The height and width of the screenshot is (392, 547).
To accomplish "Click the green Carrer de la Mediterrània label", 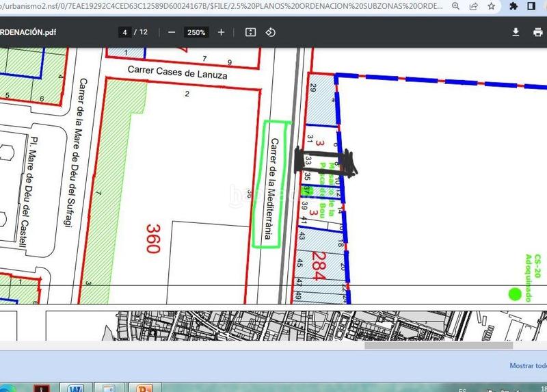I will pos(277,185).
